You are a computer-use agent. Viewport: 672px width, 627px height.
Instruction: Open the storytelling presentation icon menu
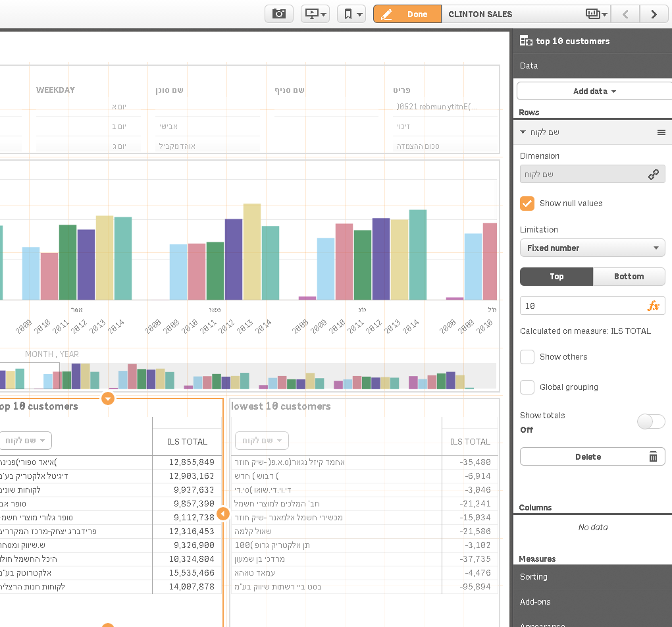point(315,14)
